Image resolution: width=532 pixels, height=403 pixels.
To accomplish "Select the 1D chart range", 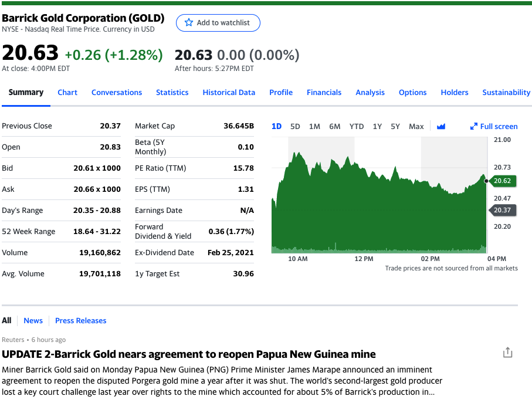I will click(x=277, y=126).
